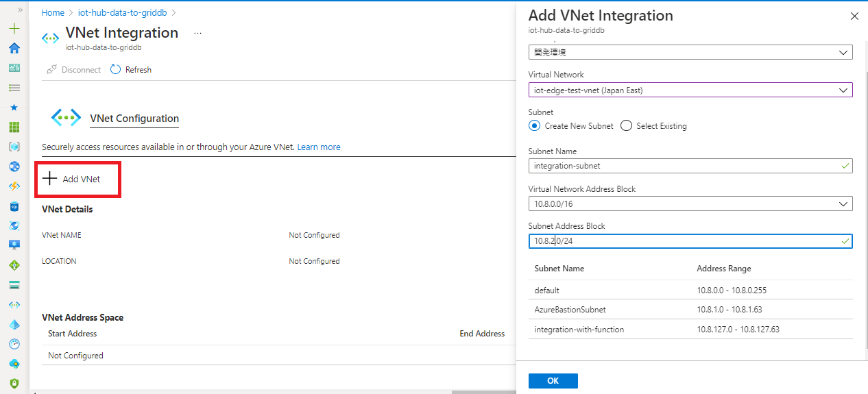Open Dashboard icon in the left sidebar
Image resolution: width=868 pixels, height=394 pixels.
point(14,68)
